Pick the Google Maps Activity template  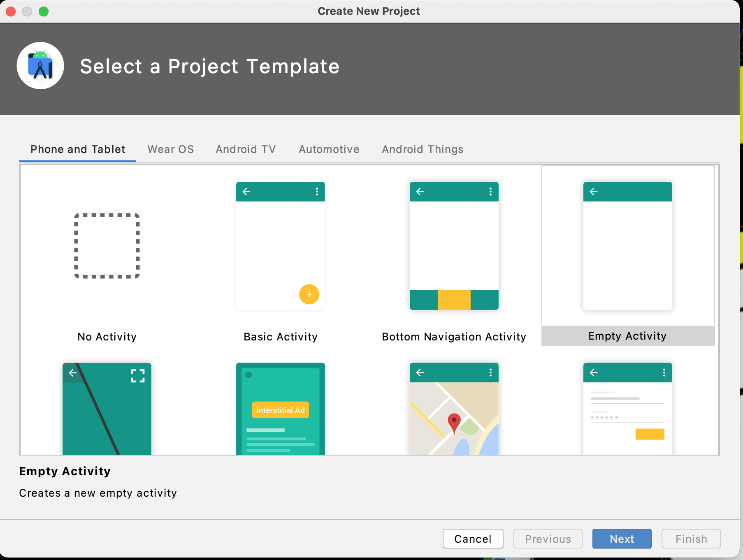454,408
